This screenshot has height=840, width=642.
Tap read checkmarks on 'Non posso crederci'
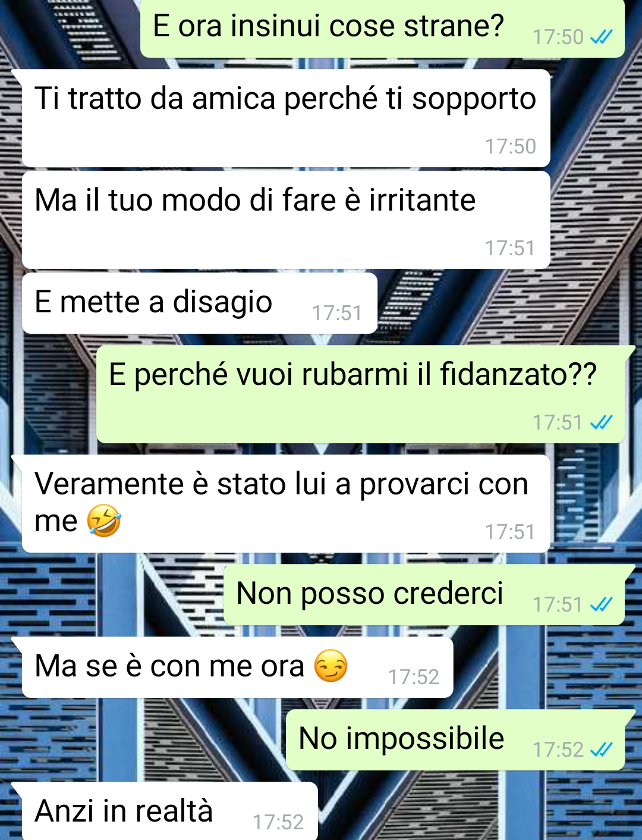(x=601, y=604)
